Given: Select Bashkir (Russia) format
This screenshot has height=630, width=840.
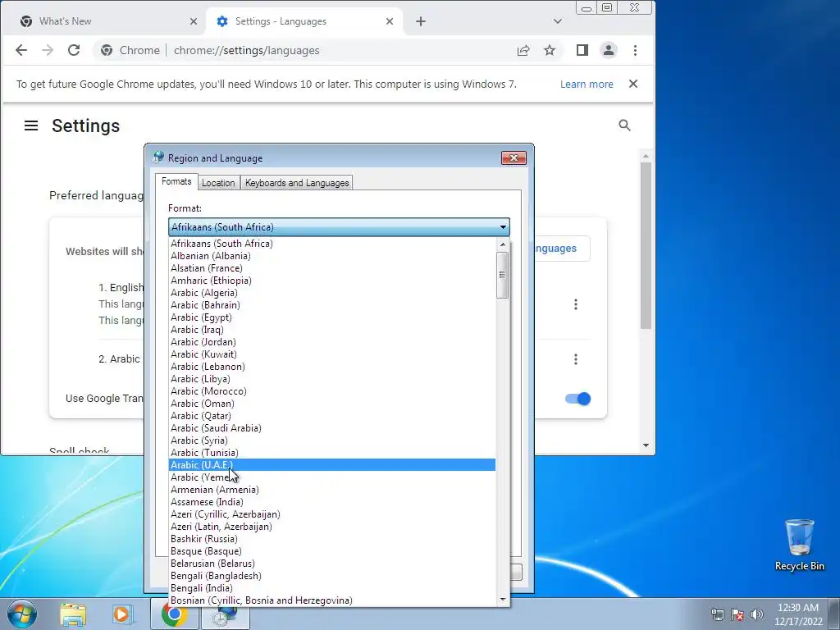Looking at the screenshot, I should pos(332,539).
